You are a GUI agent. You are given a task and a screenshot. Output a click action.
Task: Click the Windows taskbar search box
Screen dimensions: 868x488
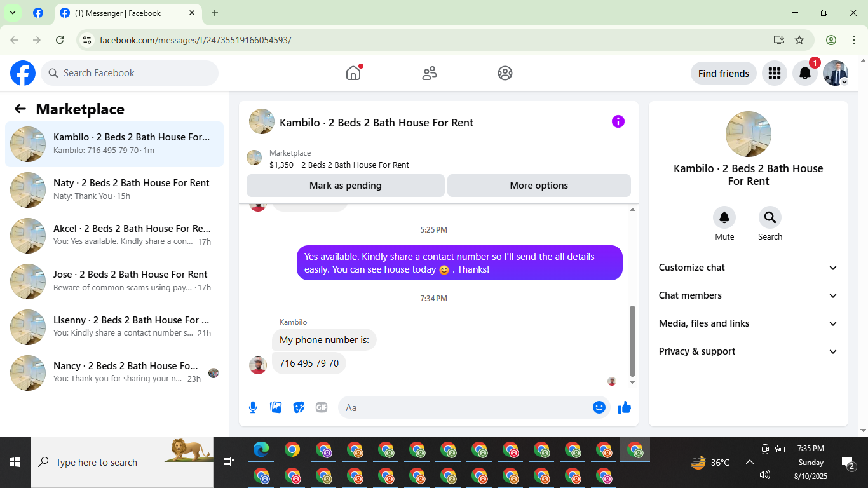pos(122,462)
